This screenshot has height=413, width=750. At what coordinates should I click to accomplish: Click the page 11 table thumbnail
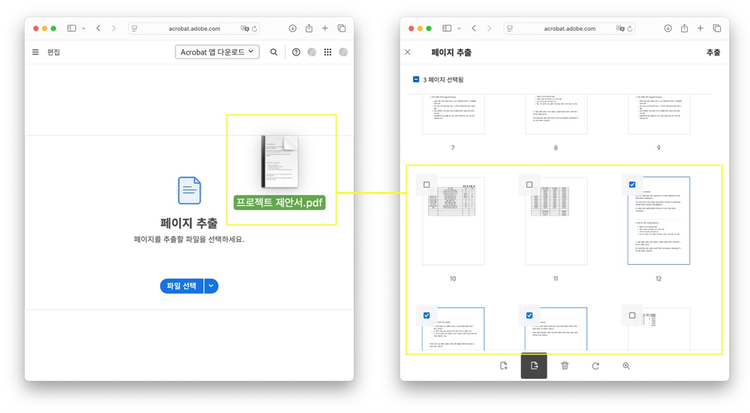point(556,221)
